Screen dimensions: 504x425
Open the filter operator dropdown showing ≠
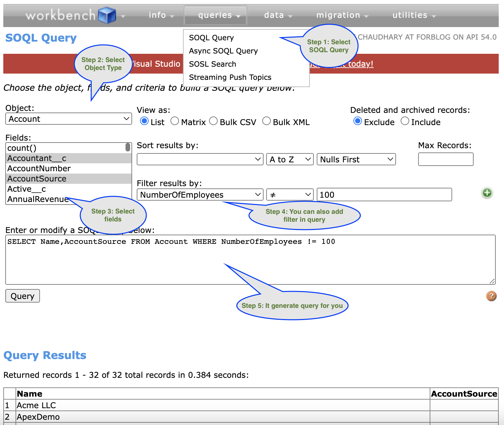click(290, 195)
